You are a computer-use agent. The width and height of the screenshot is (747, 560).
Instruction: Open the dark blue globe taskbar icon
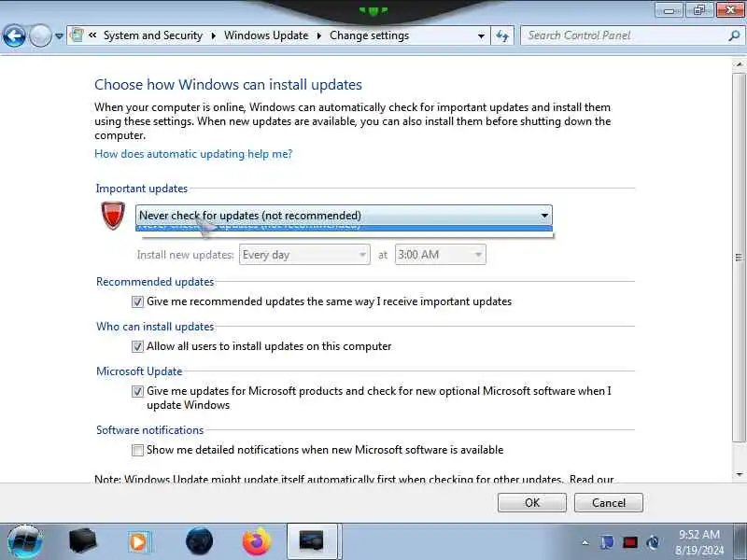tap(199, 542)
